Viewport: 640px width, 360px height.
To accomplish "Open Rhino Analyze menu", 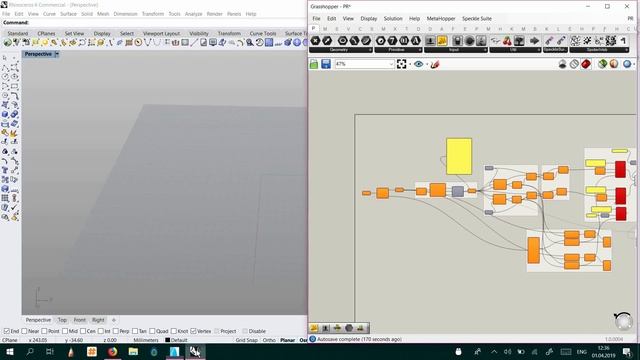I will coord(193,14).
